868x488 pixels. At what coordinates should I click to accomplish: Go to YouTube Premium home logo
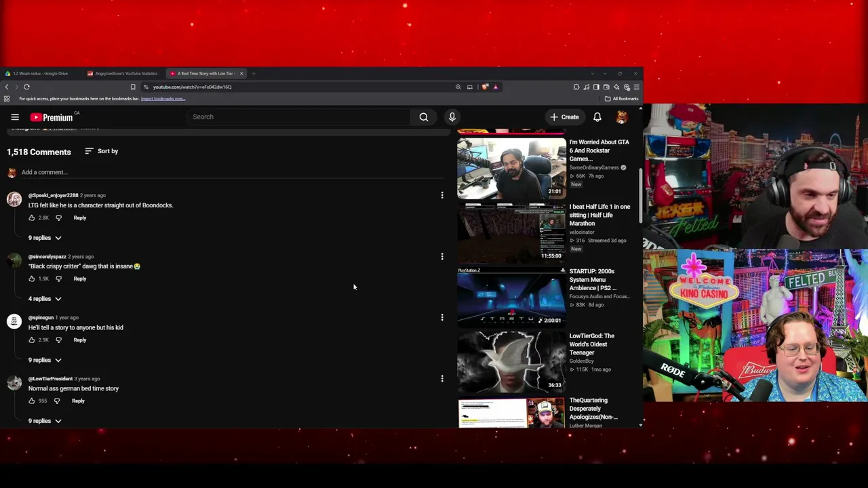click(52, 117)
